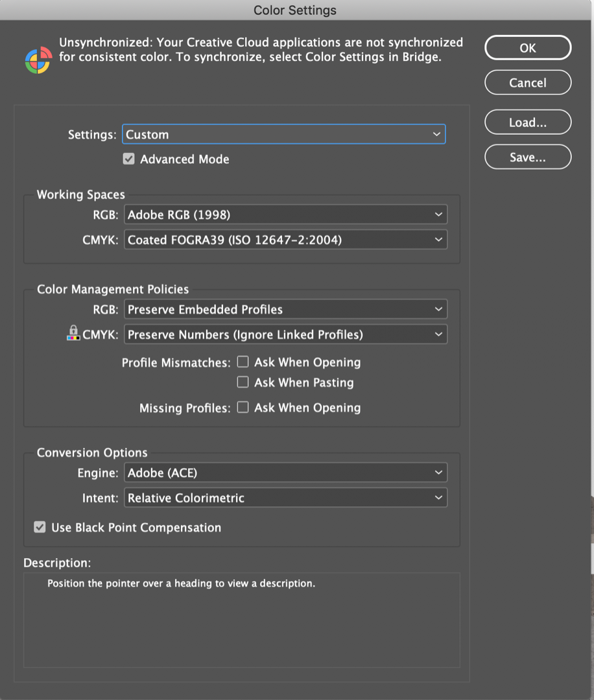Open the Intent dropdown showing Relative Colorimetric
Image resolution: width=594 pixels, height=700 pixels.
(285, 498)
